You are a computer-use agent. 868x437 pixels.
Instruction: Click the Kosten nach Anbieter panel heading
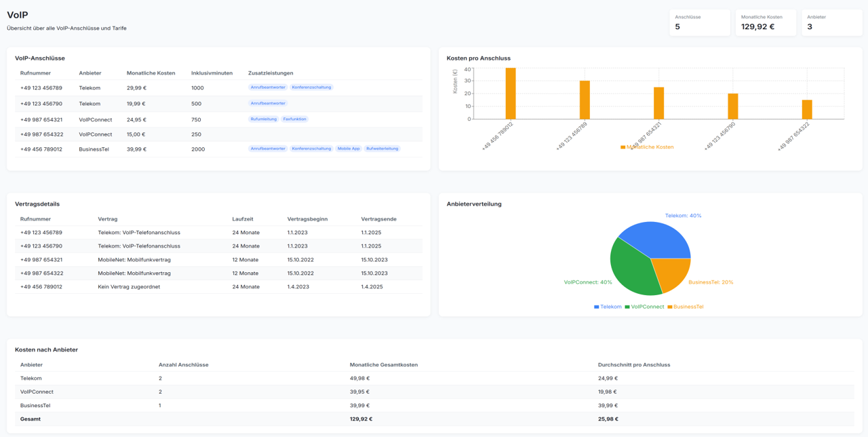tap(47, 349)
